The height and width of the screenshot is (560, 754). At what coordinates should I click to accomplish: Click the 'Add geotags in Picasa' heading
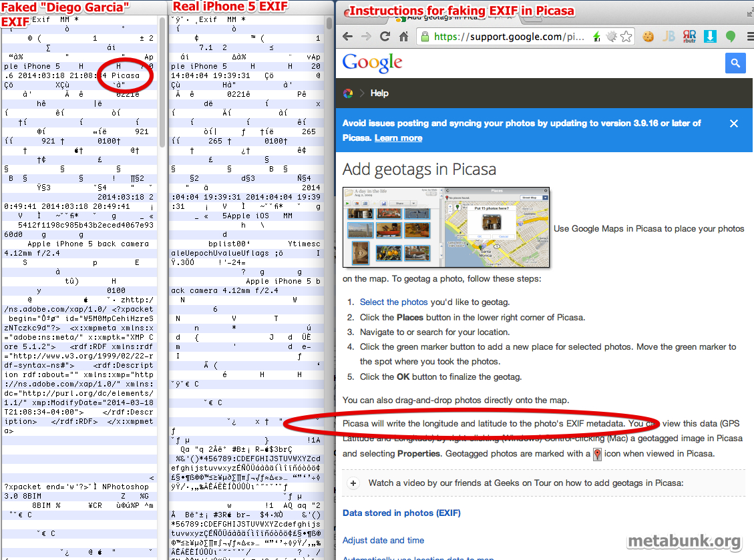[x=419, y=170]
